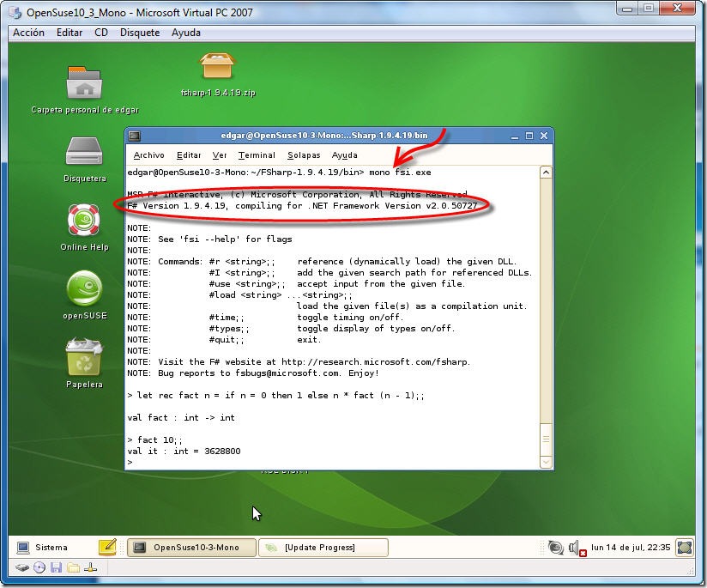This screenshot has width=707, height=588.
Task: Open Virtual PC's Ayuda menu
Action: (x=186, y=33)
